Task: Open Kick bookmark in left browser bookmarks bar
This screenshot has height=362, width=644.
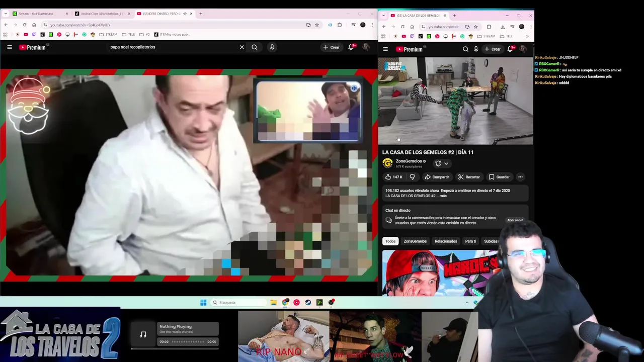Action: click(51, 35)
